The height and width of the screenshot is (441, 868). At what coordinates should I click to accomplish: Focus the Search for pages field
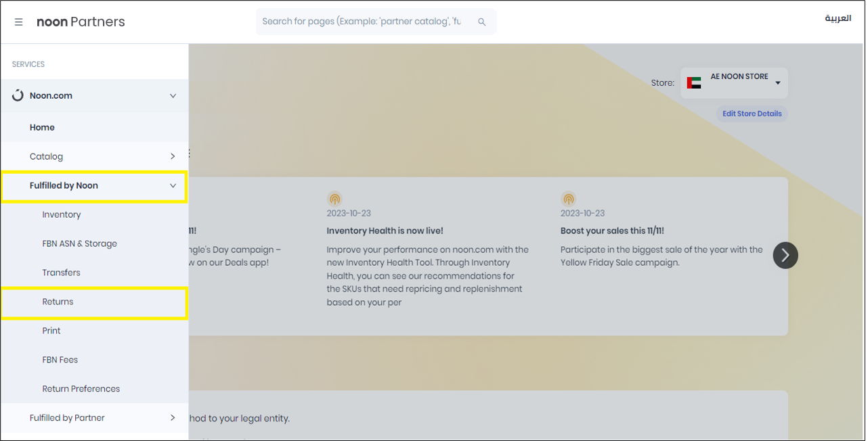click(x=376, y=22)
